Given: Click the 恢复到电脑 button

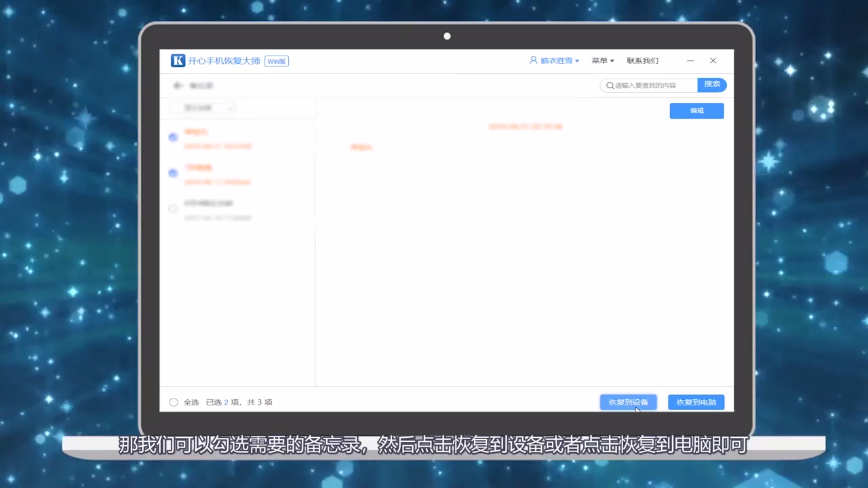Looking at the screenshot, I should click(x=696, y=402).
